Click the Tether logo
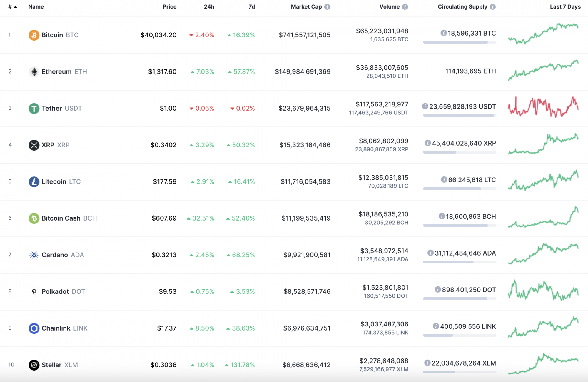The width and height of the screenshot is (588, 382). pyautogui.click(x=34, y=108)
